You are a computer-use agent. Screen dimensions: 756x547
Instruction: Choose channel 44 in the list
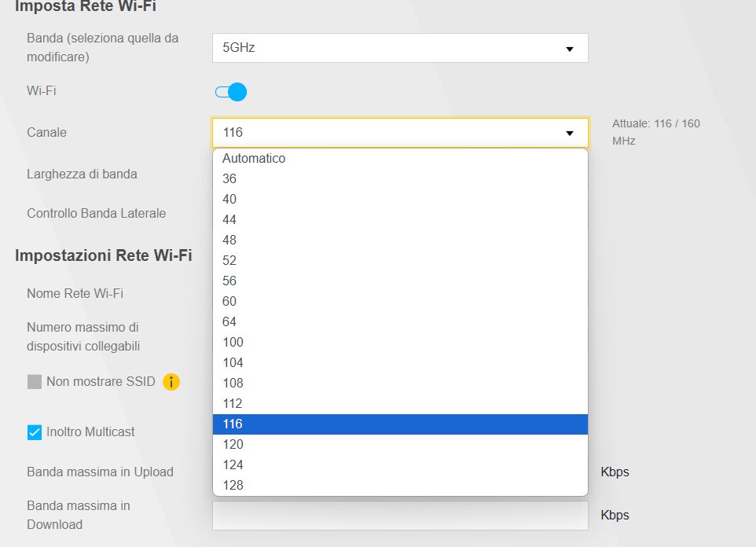coord(399,219)
